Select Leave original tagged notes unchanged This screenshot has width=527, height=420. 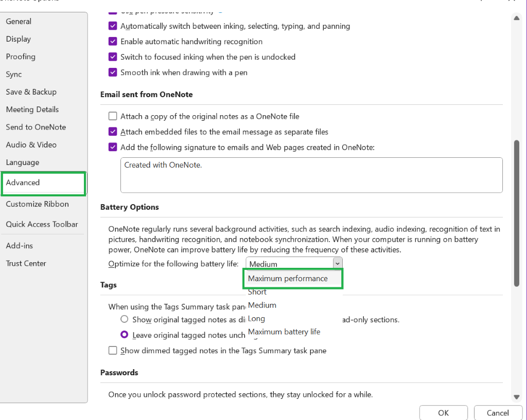125,335
